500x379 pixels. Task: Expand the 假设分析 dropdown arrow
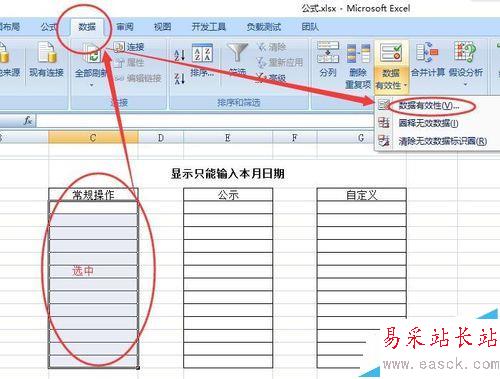coord(465,85)
